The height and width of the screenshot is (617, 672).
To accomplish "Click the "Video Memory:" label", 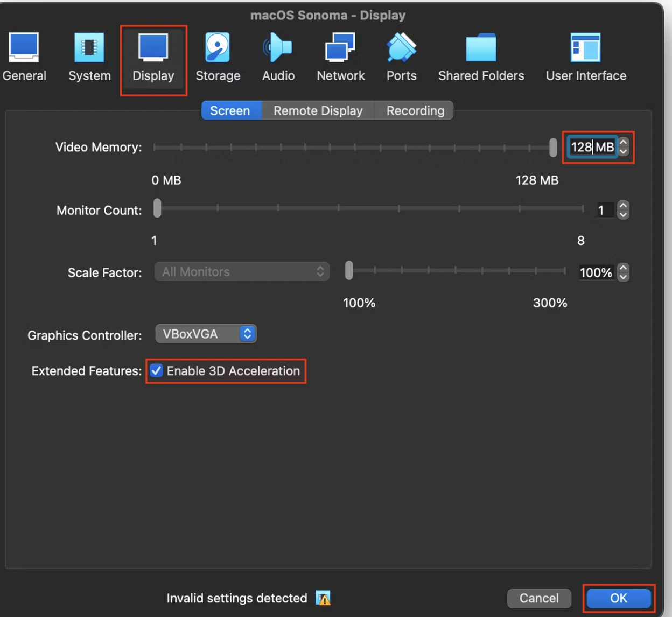I will pyautogui.click(x=99, y=147).
